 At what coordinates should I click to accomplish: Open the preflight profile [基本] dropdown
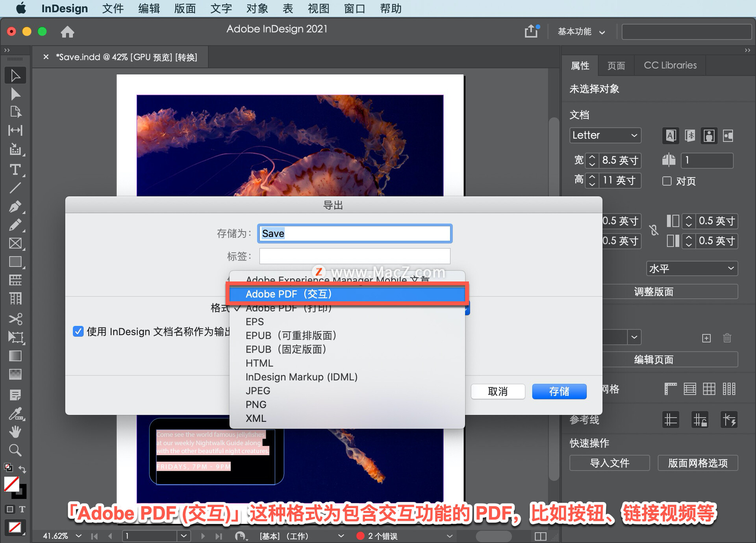point(341,536)
